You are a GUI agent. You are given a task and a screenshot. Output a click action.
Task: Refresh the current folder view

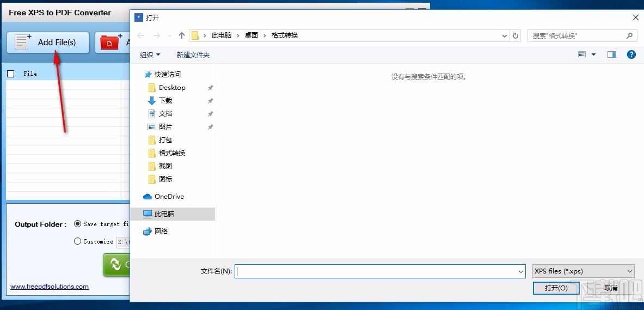coord(516,36)
